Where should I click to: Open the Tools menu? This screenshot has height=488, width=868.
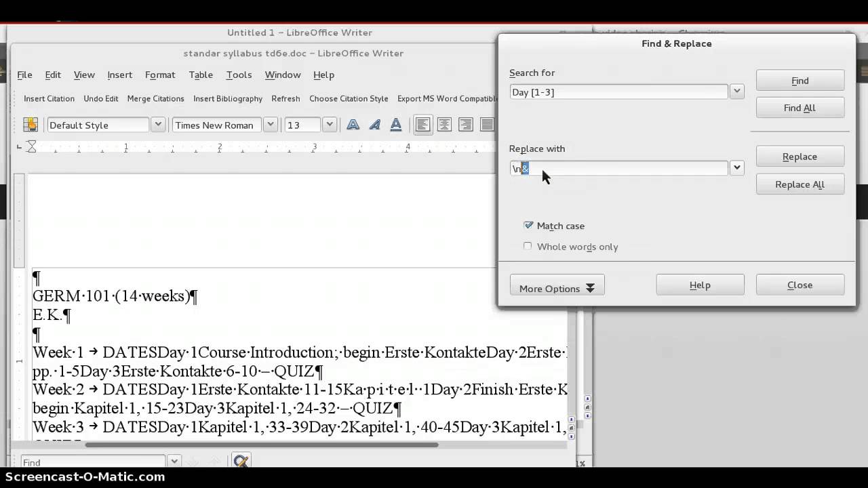point(239,75)
